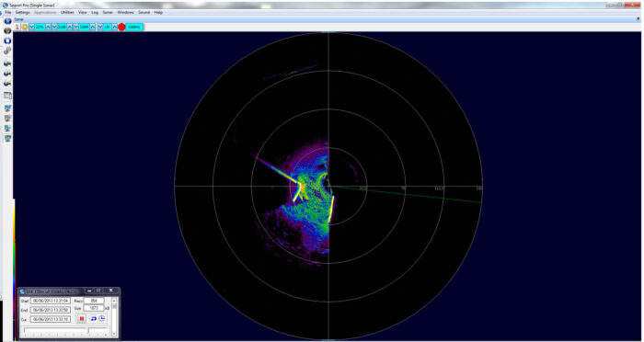Click the log replay position slider
Screen dimensions: 644x342
tap(65, 330)
